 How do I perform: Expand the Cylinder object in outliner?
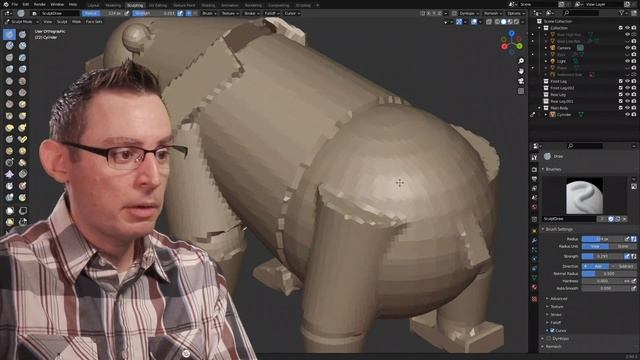click(546, 115)
